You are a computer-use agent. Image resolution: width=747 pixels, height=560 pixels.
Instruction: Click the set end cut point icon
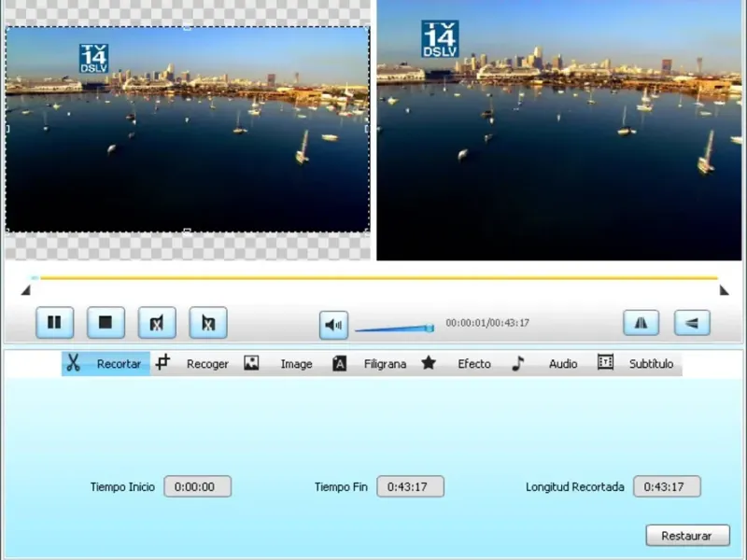(208, 323)
